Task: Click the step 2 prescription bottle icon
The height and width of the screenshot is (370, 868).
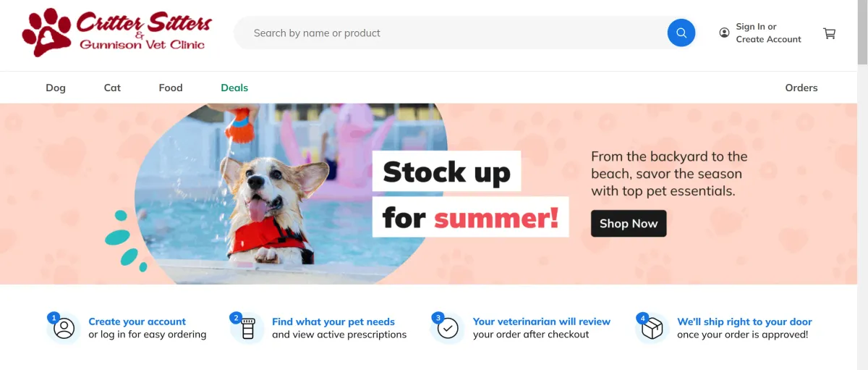Action: coord(248,328)
